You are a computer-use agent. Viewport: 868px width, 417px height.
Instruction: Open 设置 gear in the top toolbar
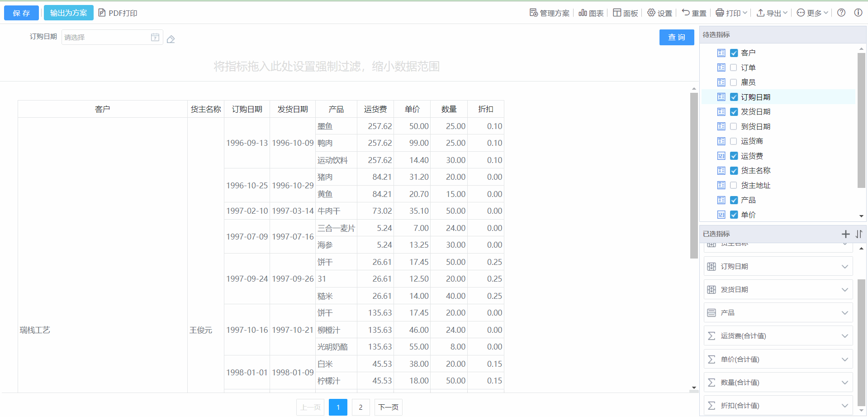point(659,13)
